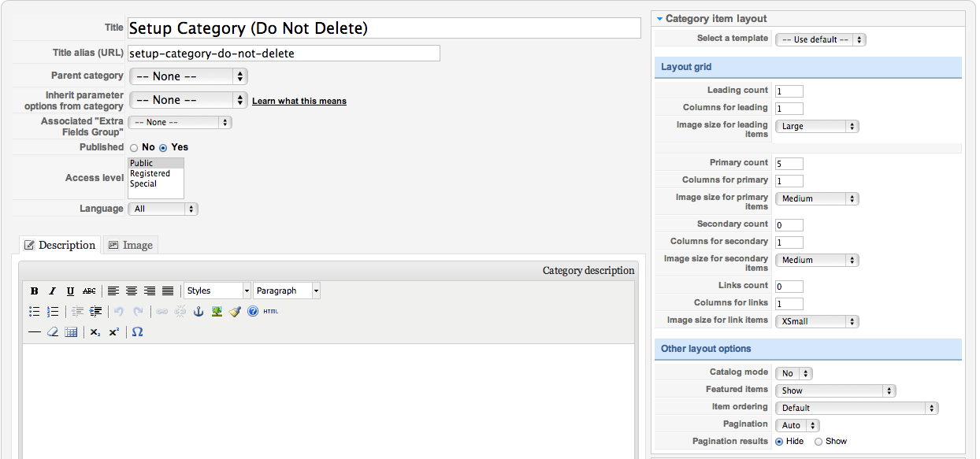Insert a numbered ordered list
This screenshot has height=459, width=980.
53,312
